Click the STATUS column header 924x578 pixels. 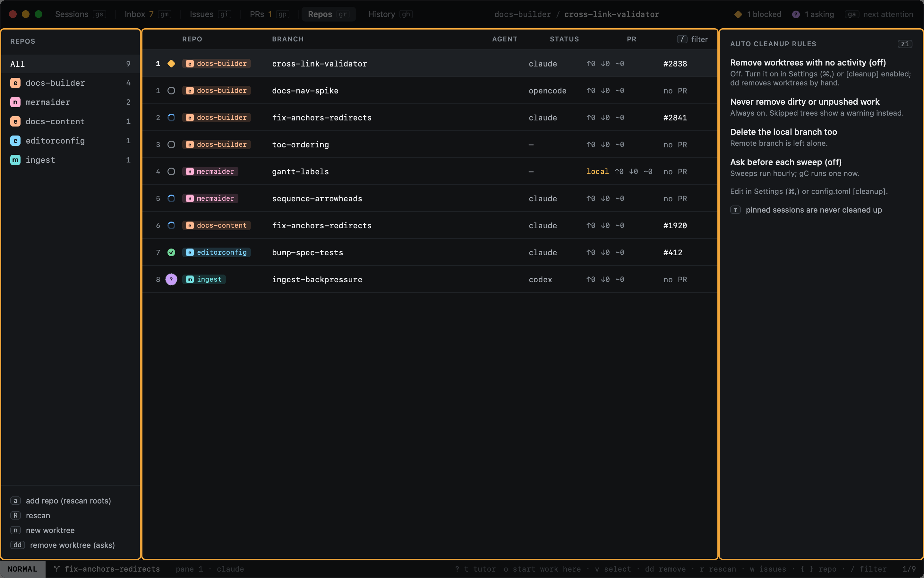tap(564, 39)
